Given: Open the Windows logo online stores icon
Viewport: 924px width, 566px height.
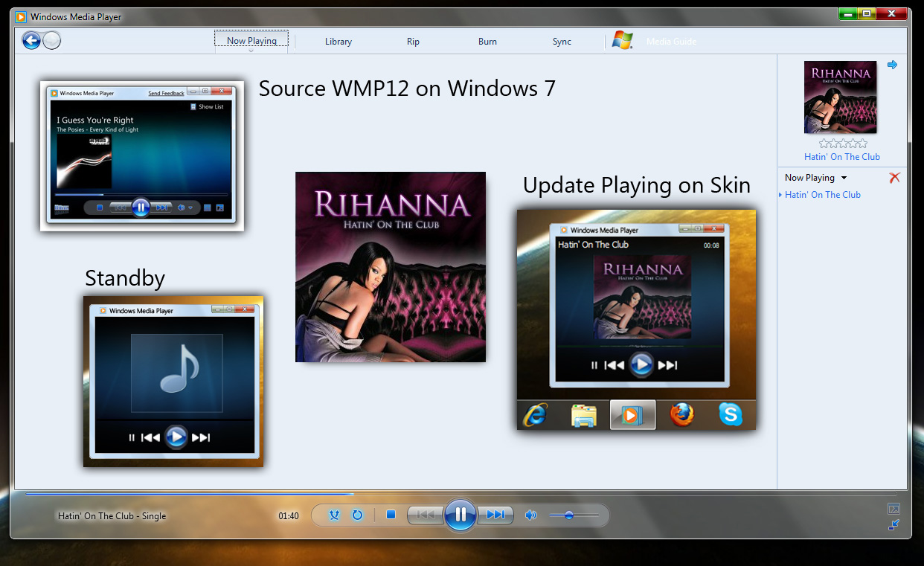Looking at the screenshot, I should [623, 41].
